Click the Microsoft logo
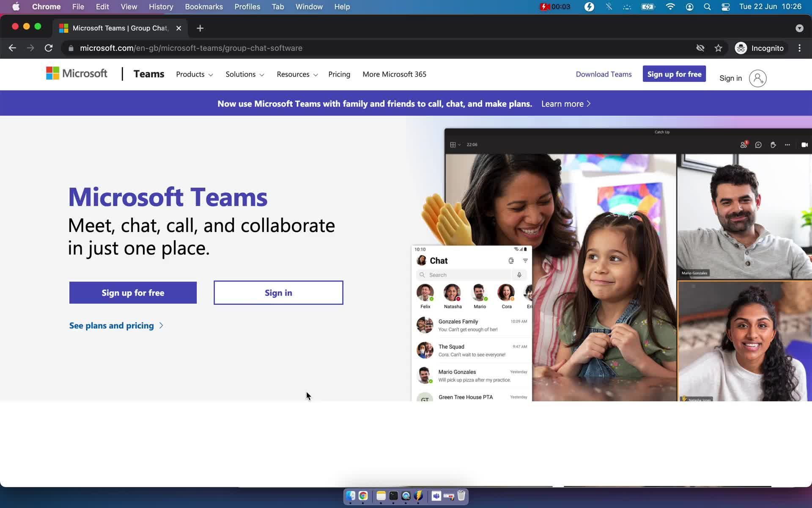 (x=77, y=74)
